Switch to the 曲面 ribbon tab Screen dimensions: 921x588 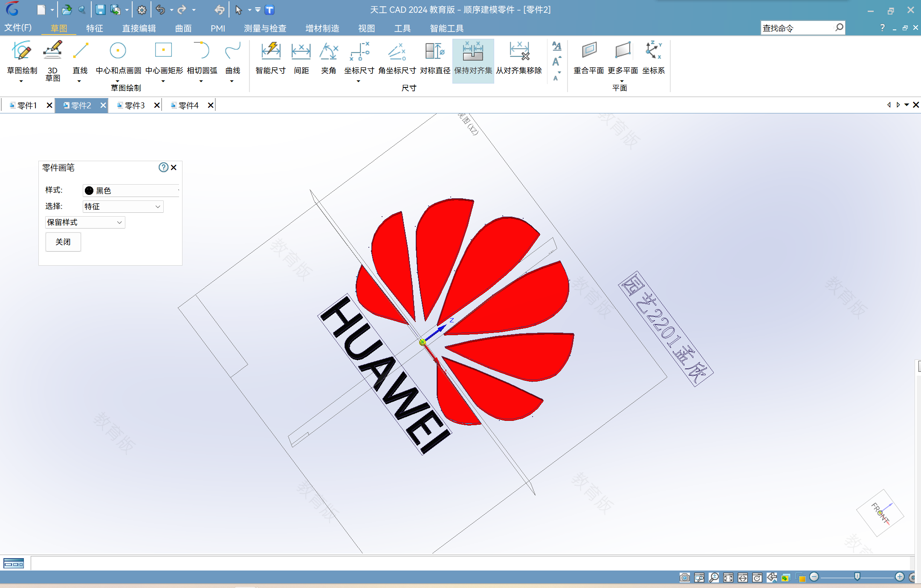(183, 28)
